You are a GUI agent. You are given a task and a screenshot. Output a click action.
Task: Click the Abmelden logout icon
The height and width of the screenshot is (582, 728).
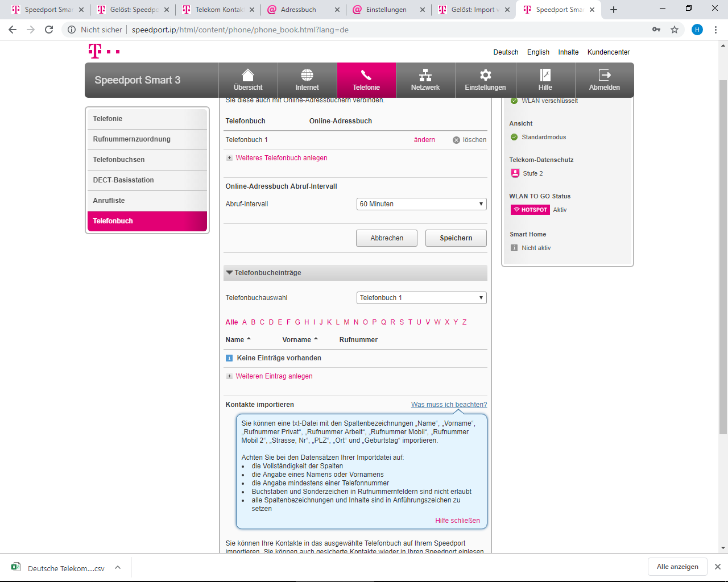tap(605, 75)
